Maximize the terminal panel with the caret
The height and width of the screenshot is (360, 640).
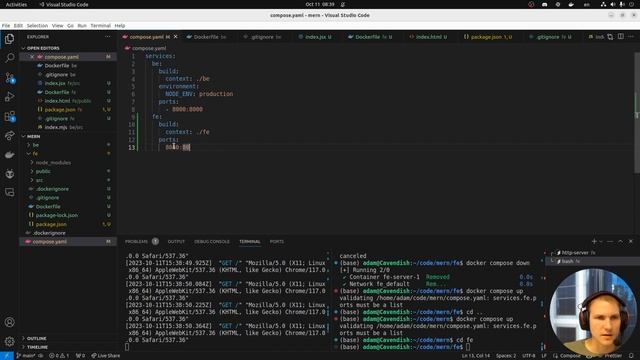coord(620,241)
